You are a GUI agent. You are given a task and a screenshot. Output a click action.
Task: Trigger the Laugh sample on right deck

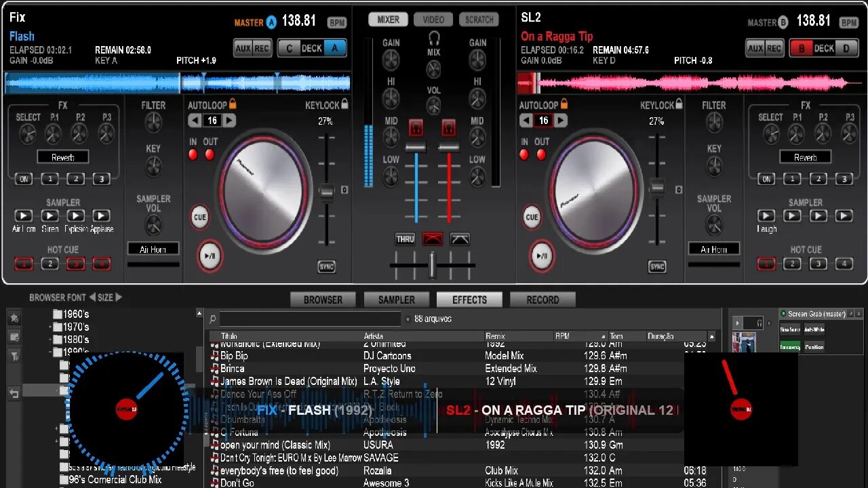tap(766, 216)
